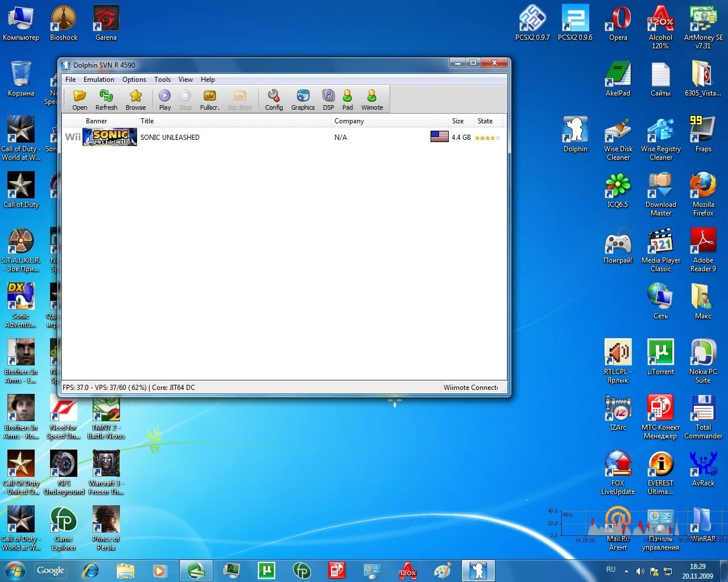Viewport: 728px width, 582px height.
Task: Click Internet Explorer on the taskbar
Action: 90,571
